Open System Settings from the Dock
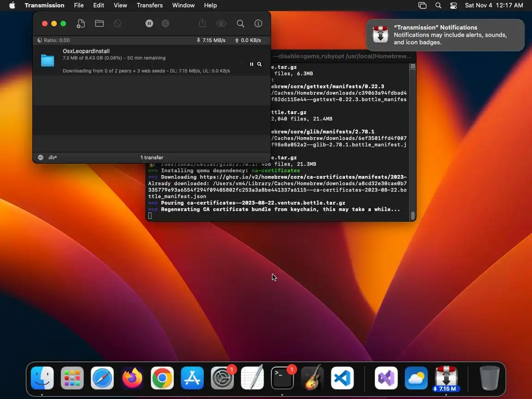The width and height of the screenshot is (532, 399). click(222, 378)
